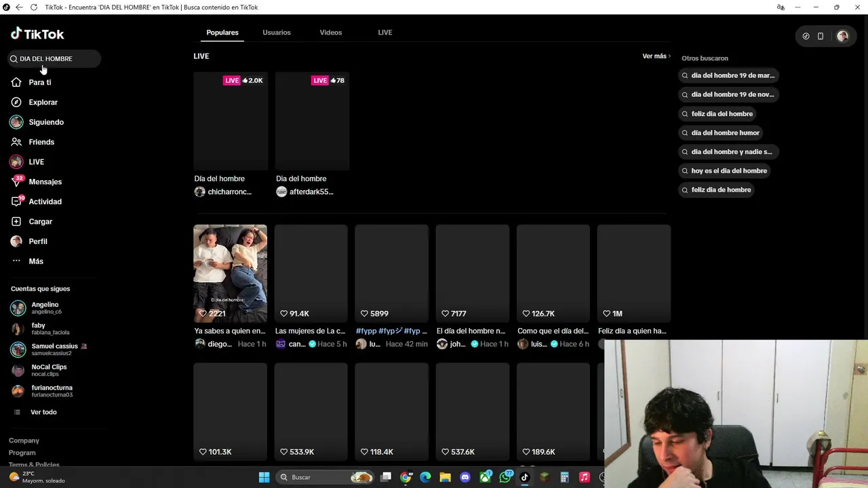Open suggestion 'dia del hombre humor'
Screen dimensions: 868x488
[x=721, y=133]
